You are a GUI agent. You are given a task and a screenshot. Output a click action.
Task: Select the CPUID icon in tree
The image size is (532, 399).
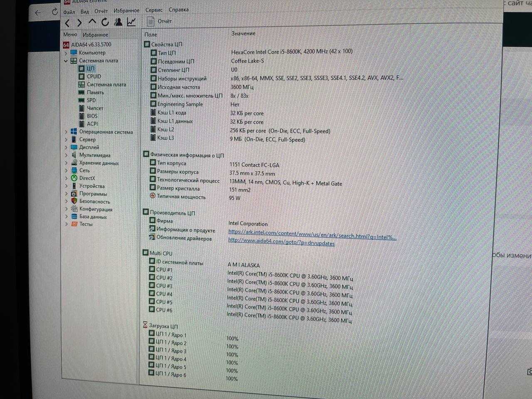coord(81,76)
